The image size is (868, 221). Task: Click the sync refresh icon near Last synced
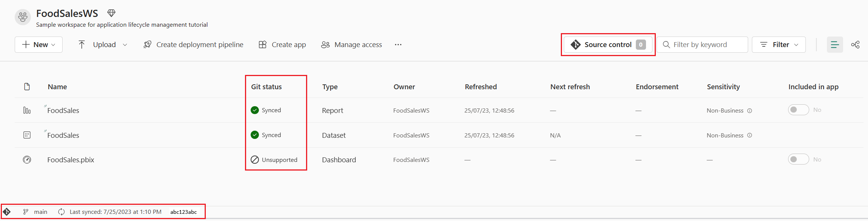pyautogui.click(x=61, y=212)
